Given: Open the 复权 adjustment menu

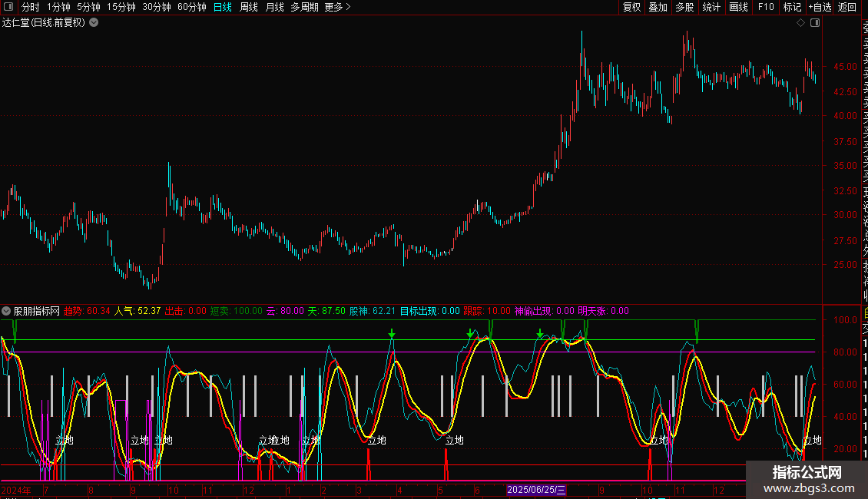Looking at the screenshot, I should pos(631,7).
